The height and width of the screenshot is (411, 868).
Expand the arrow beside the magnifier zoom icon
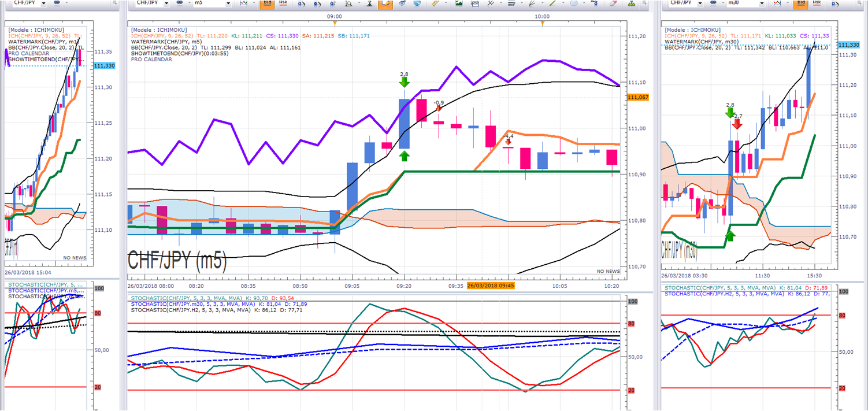point(359,3)
